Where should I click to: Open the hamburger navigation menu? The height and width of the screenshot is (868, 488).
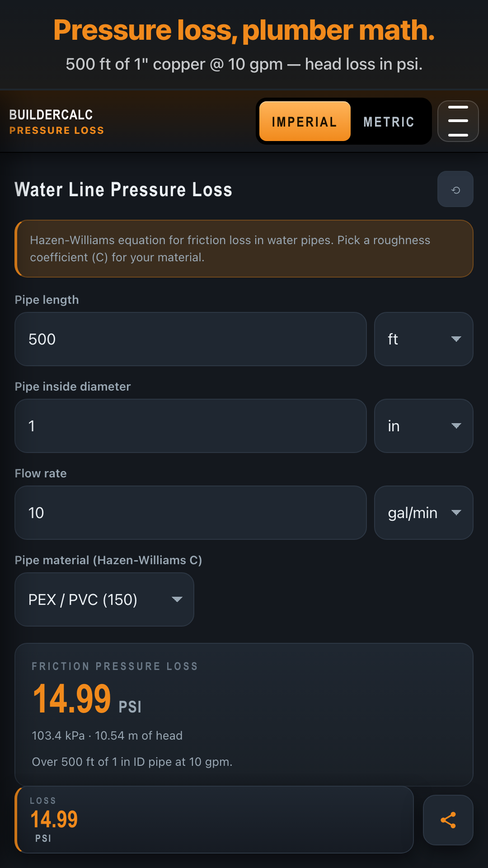(458, 121)
